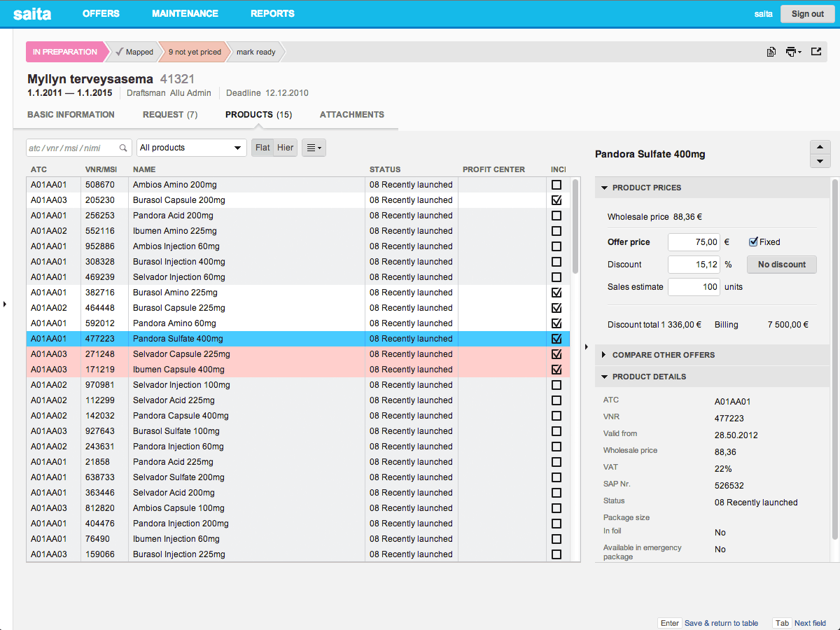Open the Maintenance menu
This screenshot has height=630, width=840.
pos(185,13)
